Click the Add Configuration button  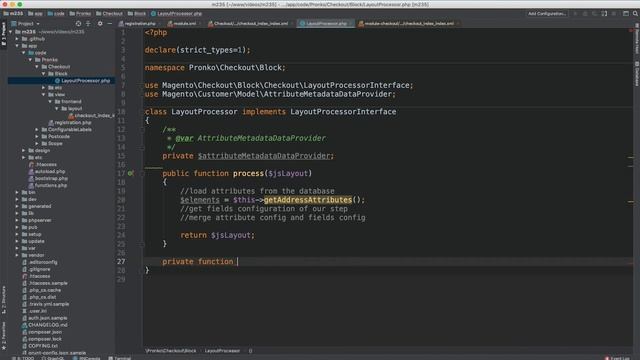point(547,13)
